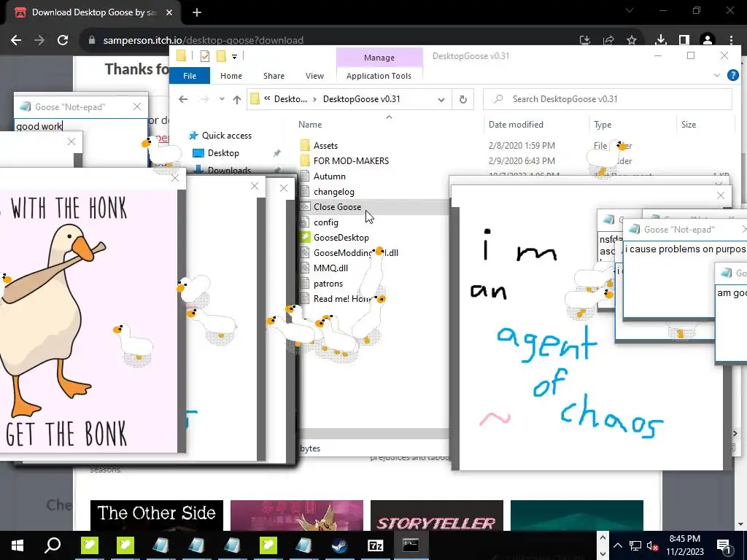Open a new browser tab
Screen dimensions: 747x560
click(x=197, y=12)
